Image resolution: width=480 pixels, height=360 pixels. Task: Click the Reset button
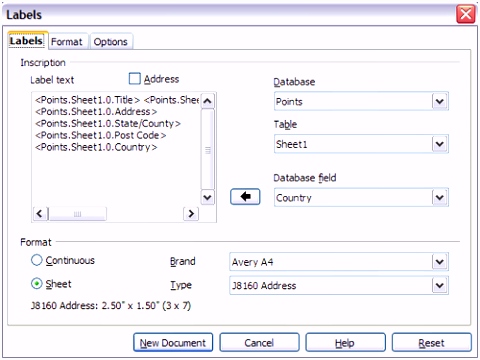[x=432, y=342]
